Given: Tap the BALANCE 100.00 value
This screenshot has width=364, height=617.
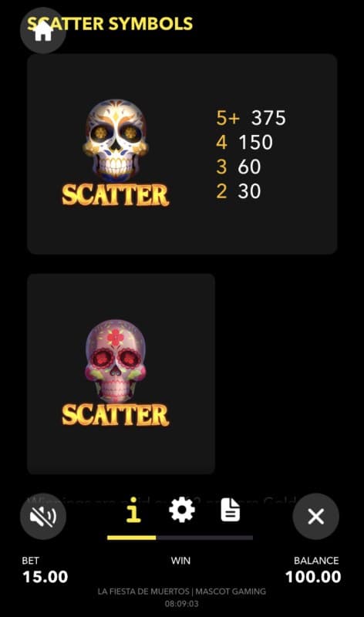Looking at the screenshot, I should (313, 577).
